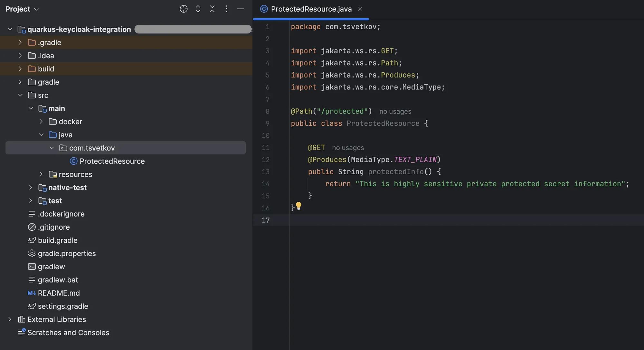The image size is (644, 350).
Task: Click the test module folder icon
Action: 43,201
